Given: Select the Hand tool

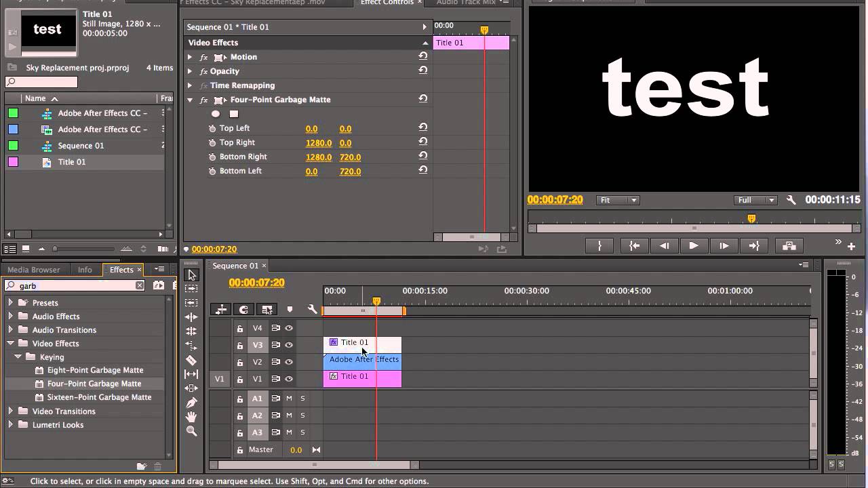Looking at the screenshot, I should click(x=191, y=417).
